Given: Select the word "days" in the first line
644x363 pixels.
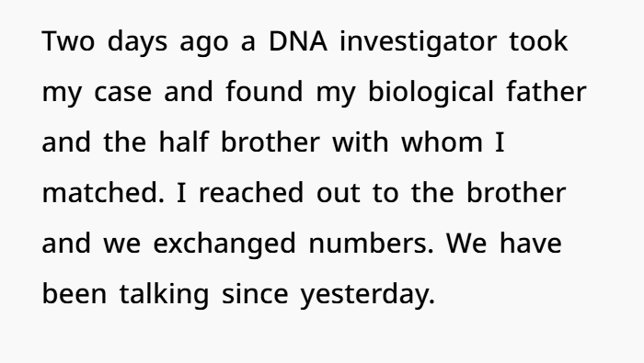Looking at the screenshot, I should [x=137, y=43].
